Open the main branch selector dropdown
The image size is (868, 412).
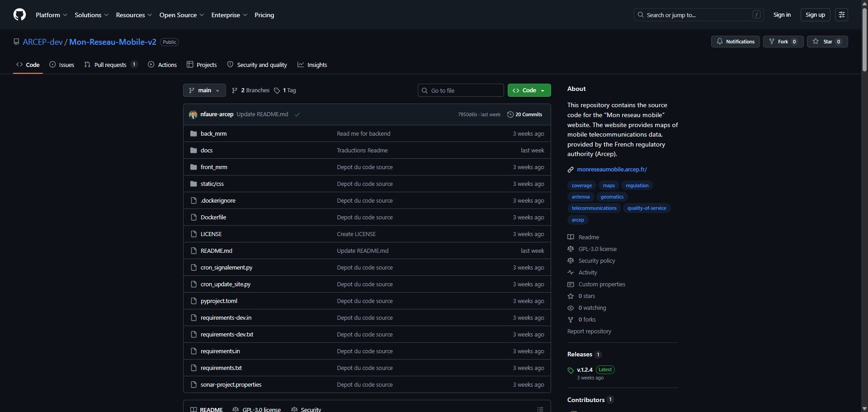(204, 90)
